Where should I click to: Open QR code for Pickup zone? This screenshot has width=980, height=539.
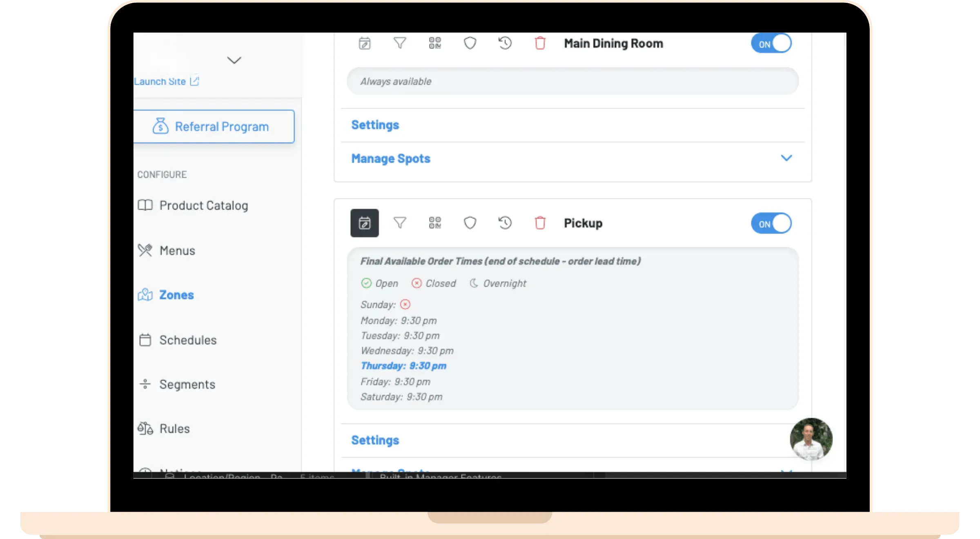coord(435,223)
